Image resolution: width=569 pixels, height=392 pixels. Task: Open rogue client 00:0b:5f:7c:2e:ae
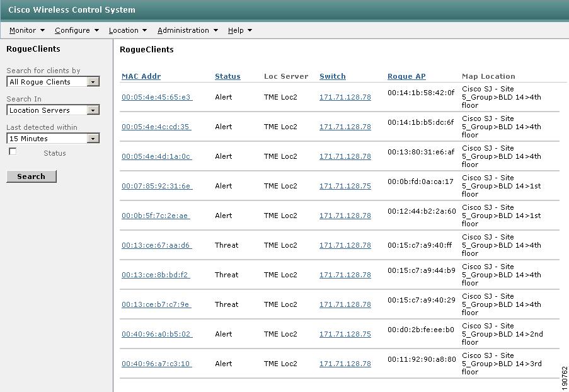tap(156, 216)
